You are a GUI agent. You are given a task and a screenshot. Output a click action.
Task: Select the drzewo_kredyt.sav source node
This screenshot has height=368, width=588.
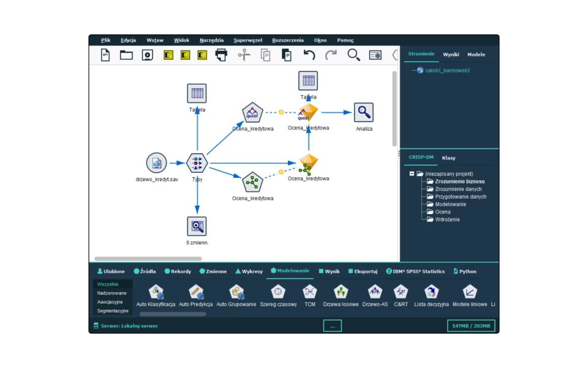click(157, 163)
